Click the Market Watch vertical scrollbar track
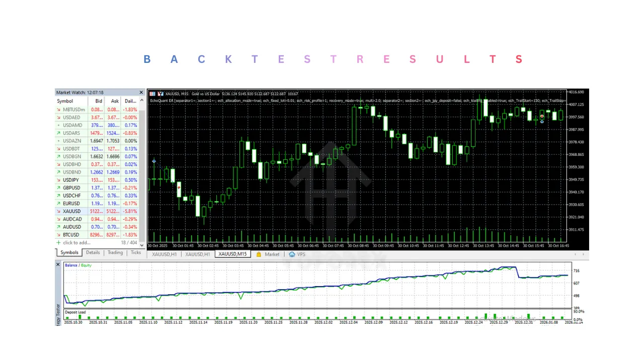The width and height of the screenshot is (644, 362). [x=142, y=172]
